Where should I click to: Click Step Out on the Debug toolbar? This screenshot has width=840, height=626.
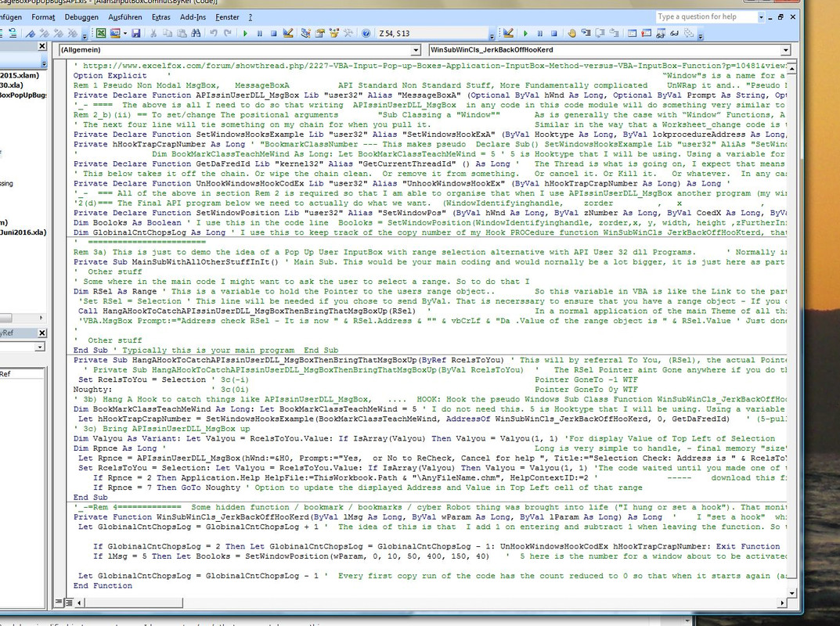(x=614, y=33)
